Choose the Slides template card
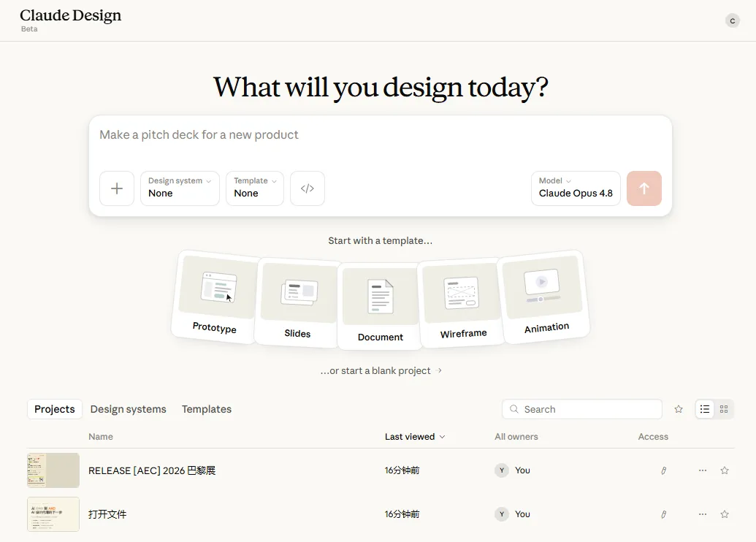This screenshot has height=542, width=756. coord(297,302)
